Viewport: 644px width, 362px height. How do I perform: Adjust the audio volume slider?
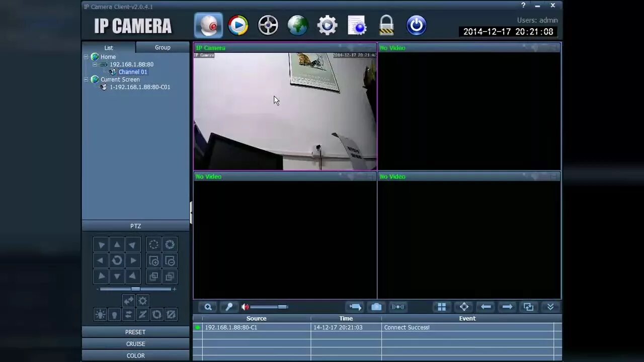point(269,307)
